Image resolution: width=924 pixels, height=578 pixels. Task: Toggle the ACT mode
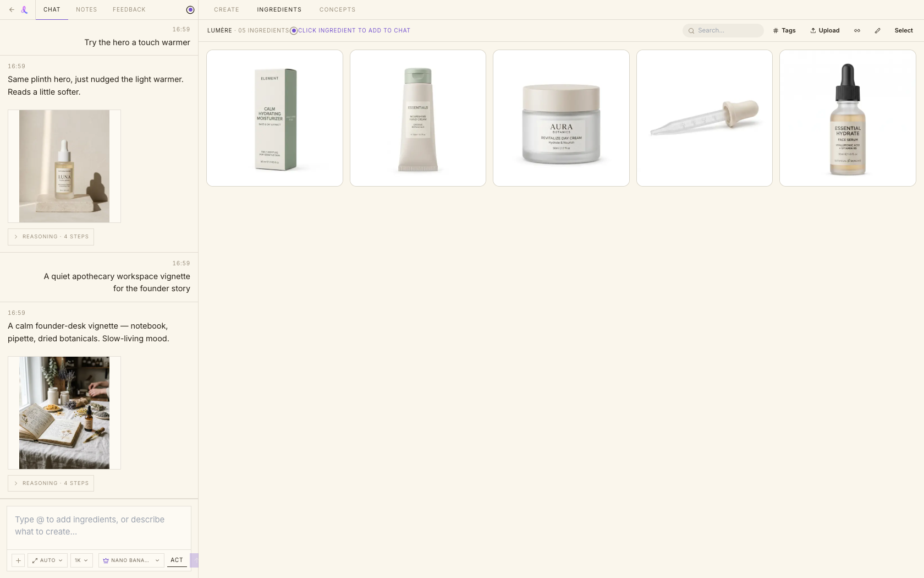tap(177, 560)
